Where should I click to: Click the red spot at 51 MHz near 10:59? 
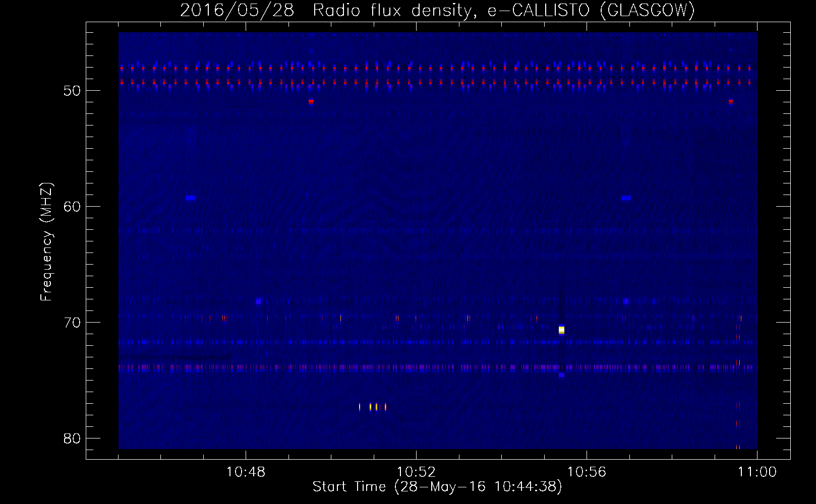(731, 101)
